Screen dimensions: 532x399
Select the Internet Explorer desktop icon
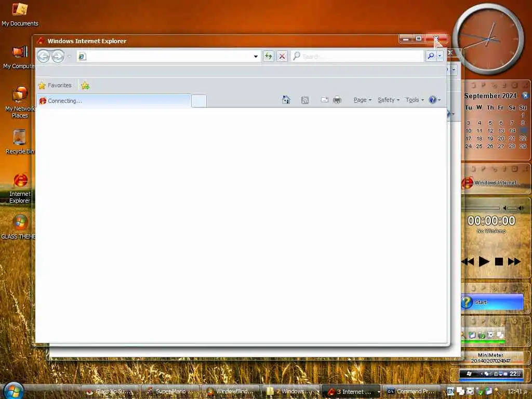(x=20, y=188)
